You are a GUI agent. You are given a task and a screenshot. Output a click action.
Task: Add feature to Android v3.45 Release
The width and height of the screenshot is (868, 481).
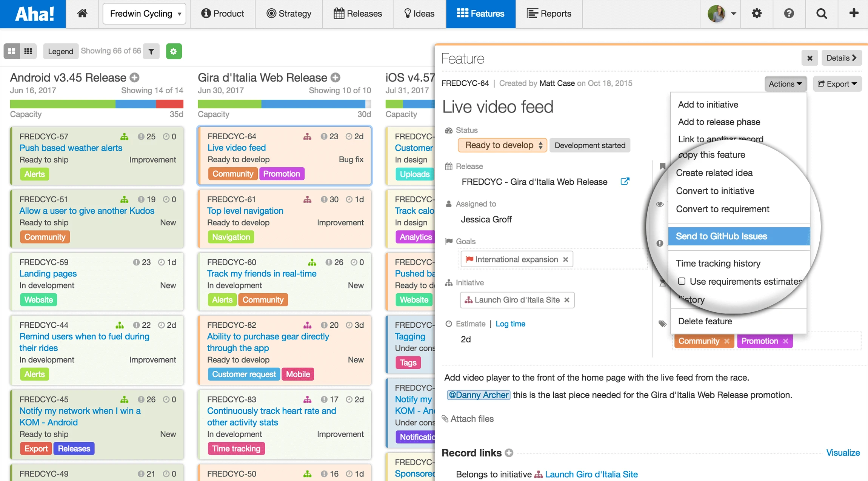click(x=135, y=77)
